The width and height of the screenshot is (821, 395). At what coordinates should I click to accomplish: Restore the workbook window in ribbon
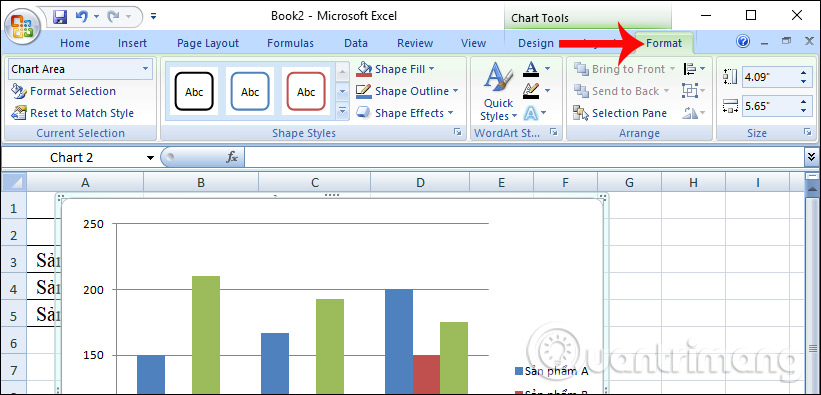click(x=786, y=41)
